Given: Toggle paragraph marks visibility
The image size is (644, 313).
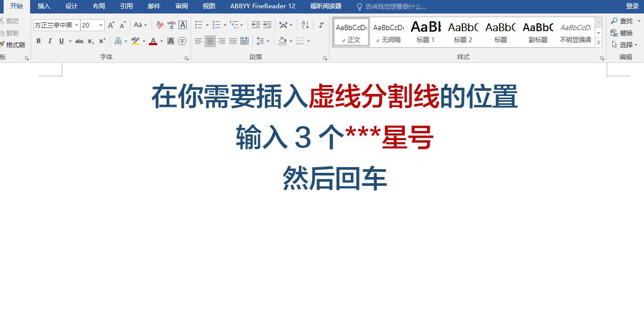Looking at the screenshot, I should (321, 24).
